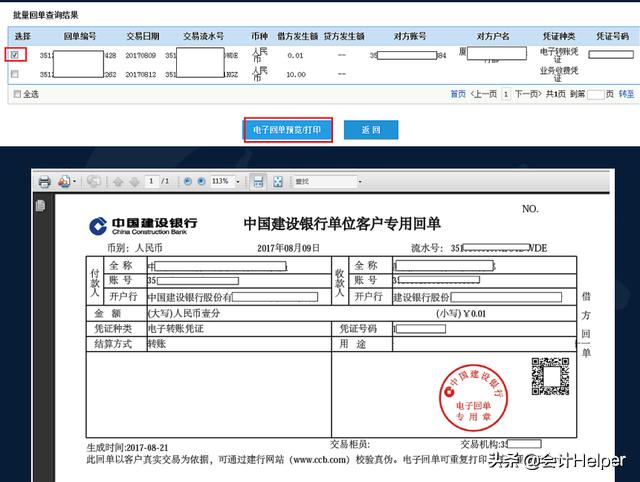This screenshot has height=482, width=640.
Task: Click the 批量回单查询结果 heading
Action: [x=45, y=15]
